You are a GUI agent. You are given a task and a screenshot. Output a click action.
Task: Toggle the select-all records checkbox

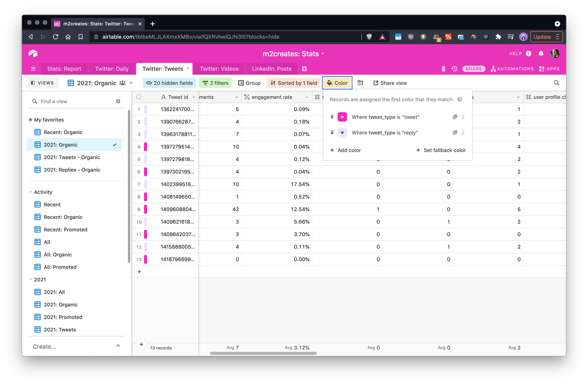[x=139, y=97]
